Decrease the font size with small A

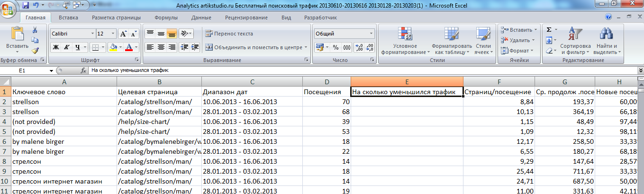(x=134, y=34)
